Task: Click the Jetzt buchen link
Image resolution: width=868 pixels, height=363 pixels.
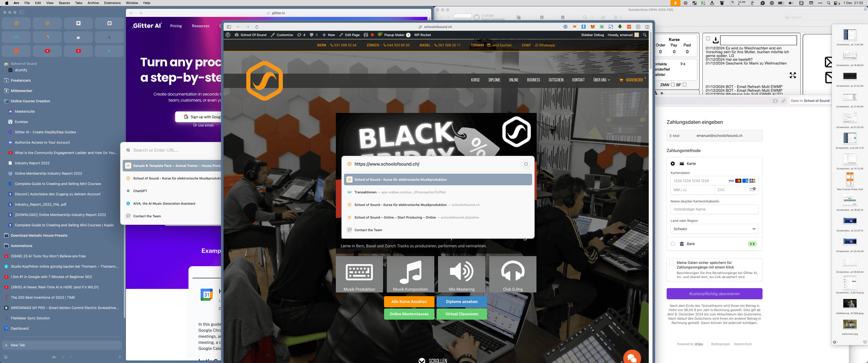Action: [x=499, y=45]
